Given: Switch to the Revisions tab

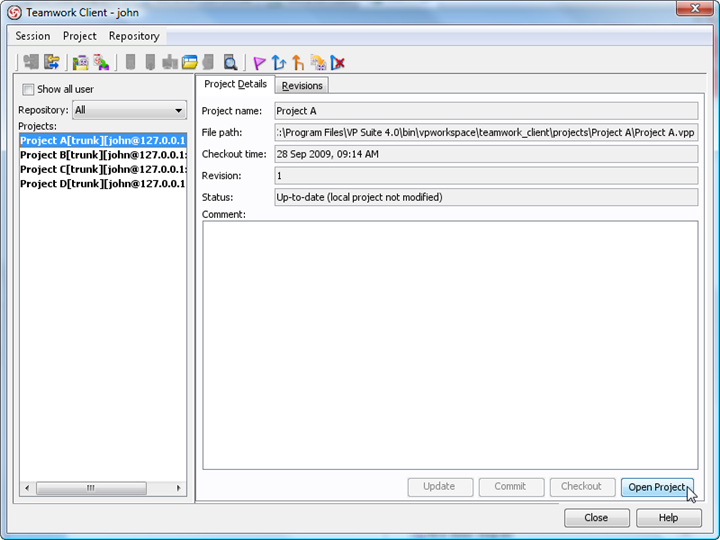Looking at the screenshot, I should click(x=302, y=85).
